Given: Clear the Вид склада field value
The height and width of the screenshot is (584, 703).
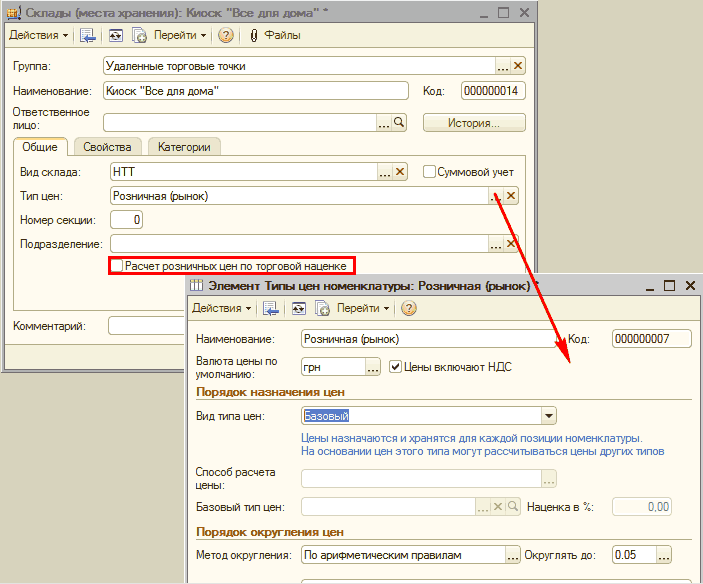Looking at the screenshot, I should click(400, 172).
